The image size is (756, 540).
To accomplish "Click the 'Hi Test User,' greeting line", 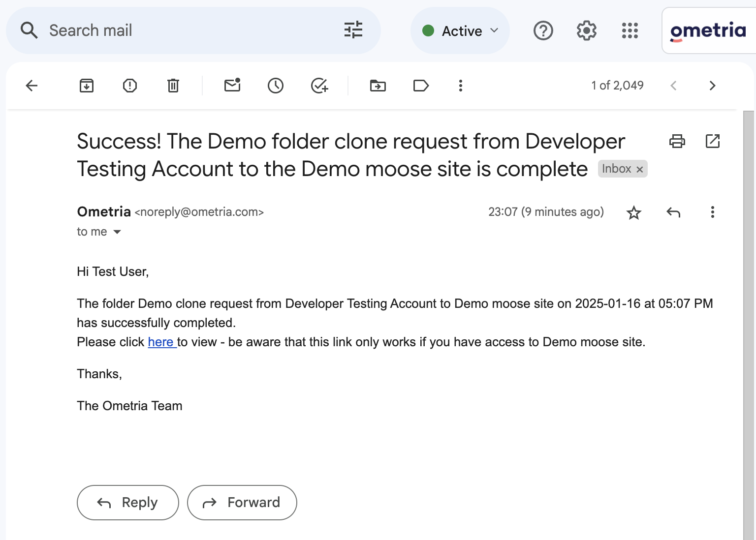I will pyautogui.click(x=113, y=271).
